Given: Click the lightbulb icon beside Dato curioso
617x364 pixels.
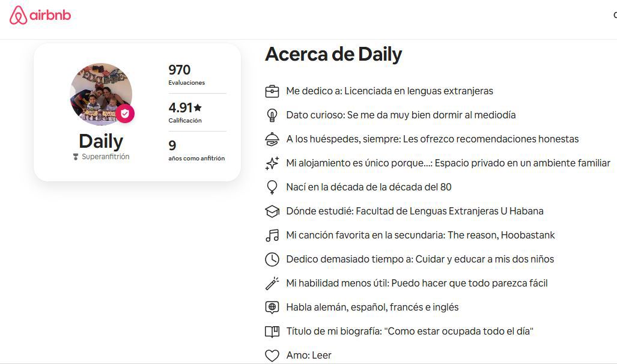Looking at the screenshot, I should (x=272, y=115).
